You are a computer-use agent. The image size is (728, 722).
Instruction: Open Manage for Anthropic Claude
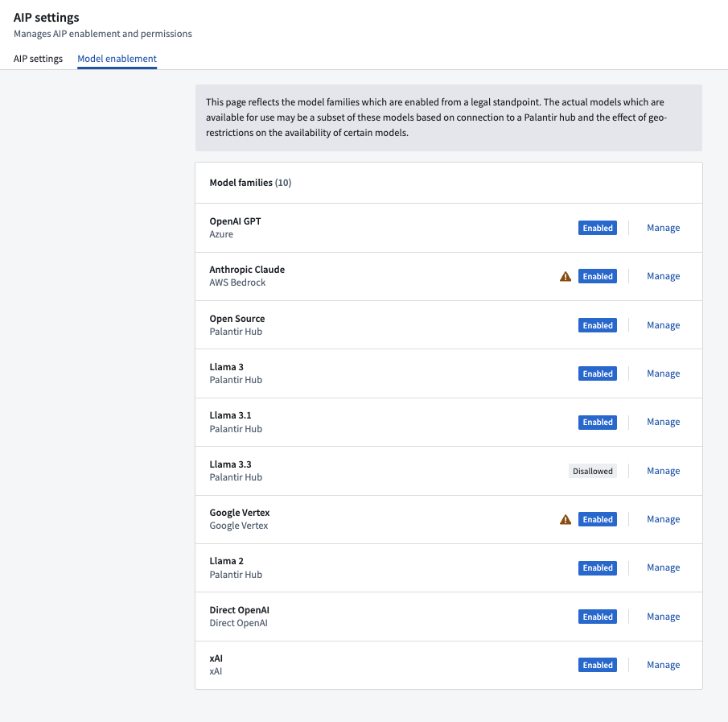(663, 276)
